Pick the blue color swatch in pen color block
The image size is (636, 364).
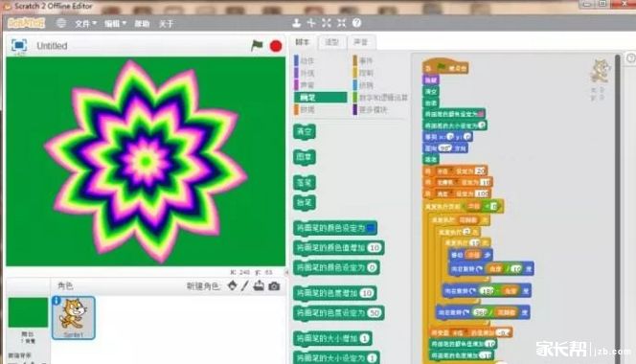click(371, 228)
